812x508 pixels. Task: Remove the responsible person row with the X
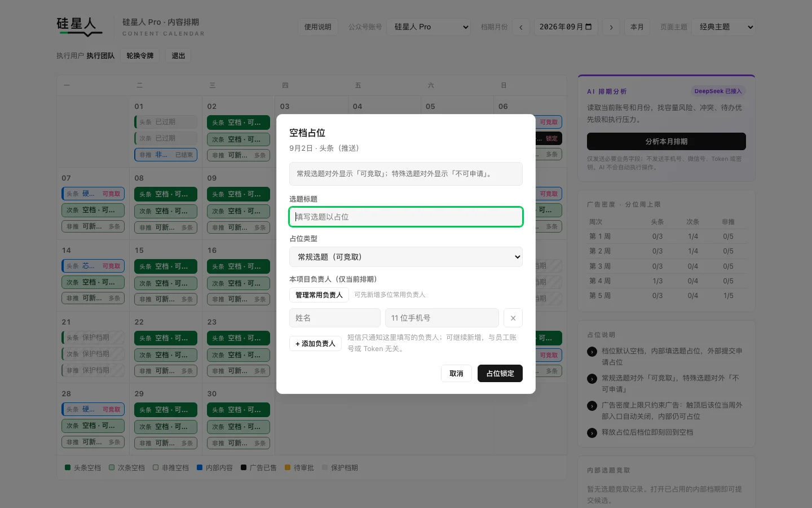pyautogui.click(x=513, y=318)
